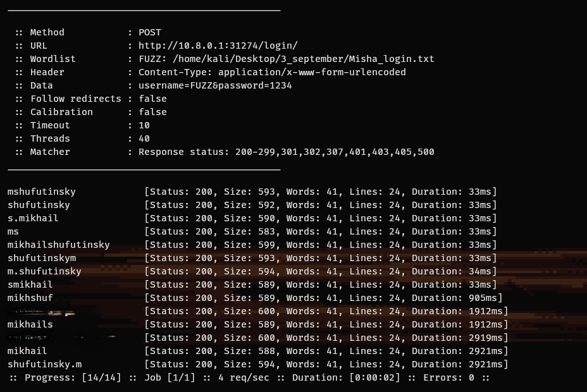Screen dimensions: 587x392
Task: Click the mikhailshufutinsky username result
Action: click(59, 245)
